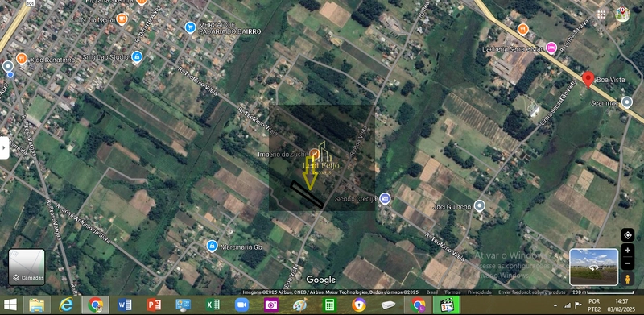The width and height of the screenshot is (644, 315).
Task: Click the X do Renatinho restaurant marker
Action: click(x=22, y=59)
